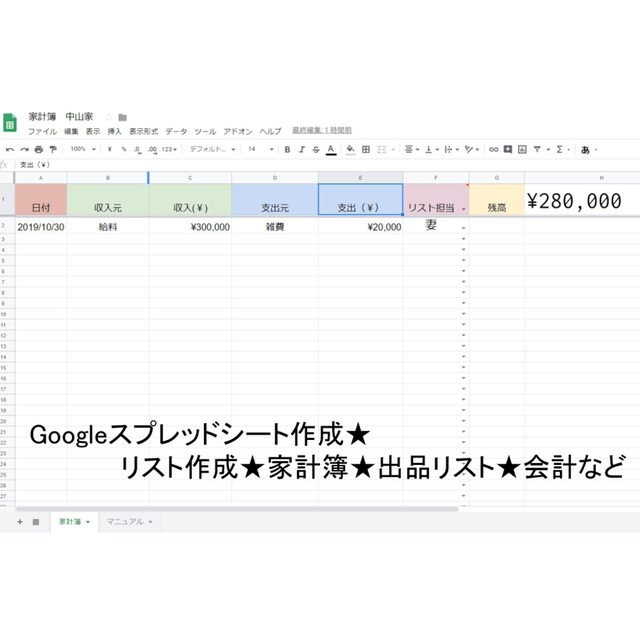Select the 収入元 header cell
Viewport: 640px width, 640px height.
click(108, 200)
